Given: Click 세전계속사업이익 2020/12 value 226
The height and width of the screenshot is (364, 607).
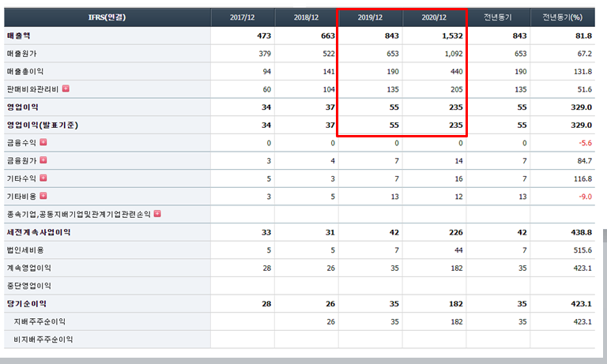Looking at the screenshot, I should coord(456,232).
